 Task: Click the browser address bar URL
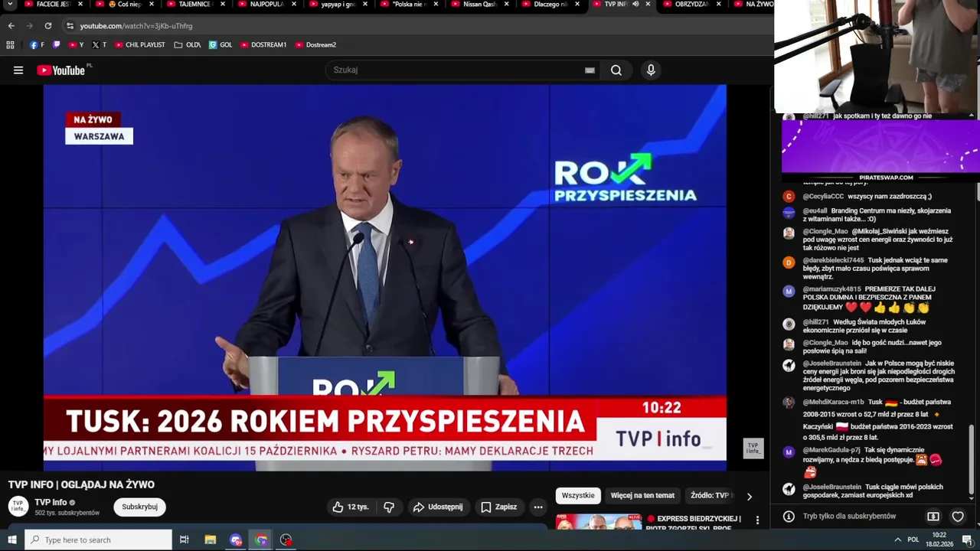tap(136, 26)
